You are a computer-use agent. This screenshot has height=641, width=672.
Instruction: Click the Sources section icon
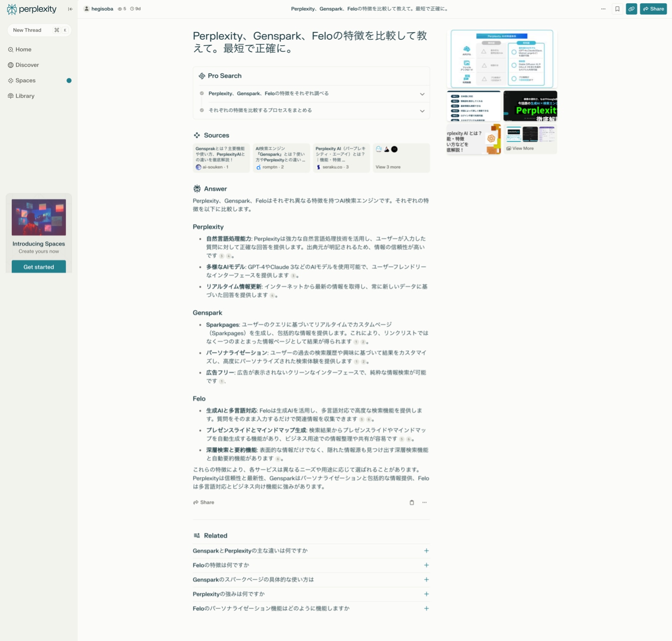197,135
